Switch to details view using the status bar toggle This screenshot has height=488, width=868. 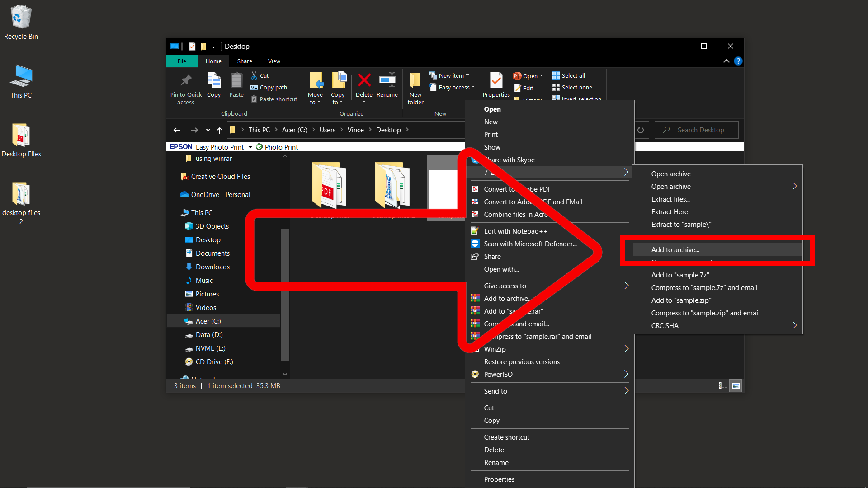pos(722,385)
